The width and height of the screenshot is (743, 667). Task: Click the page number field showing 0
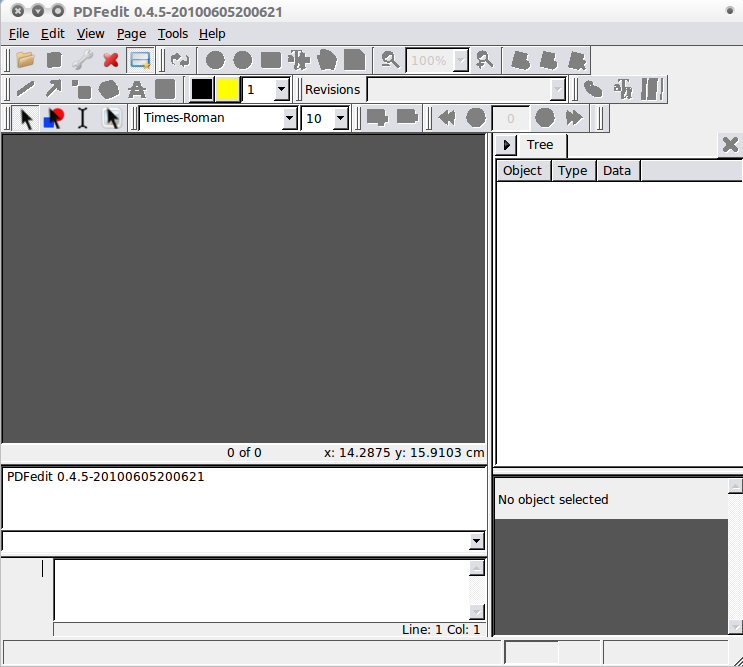pyautogui.click(x=510, y=118)
